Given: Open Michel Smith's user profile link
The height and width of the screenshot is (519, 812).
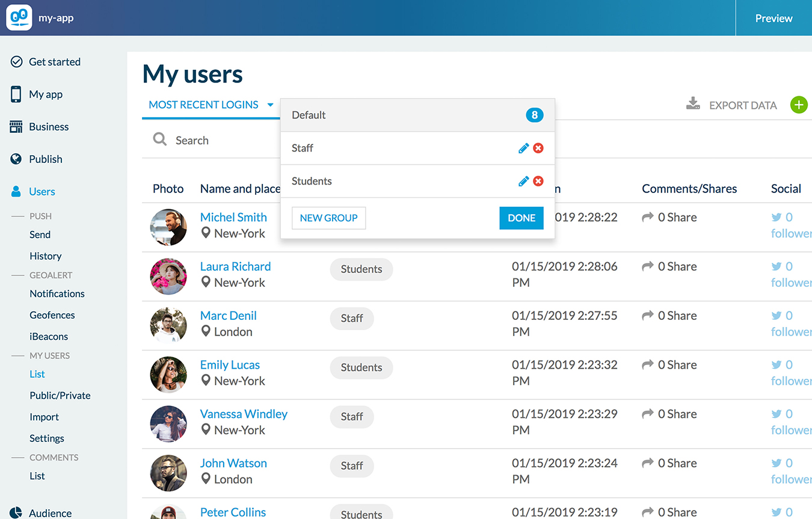Looking at the screenshot, I should tap(233, 217).
